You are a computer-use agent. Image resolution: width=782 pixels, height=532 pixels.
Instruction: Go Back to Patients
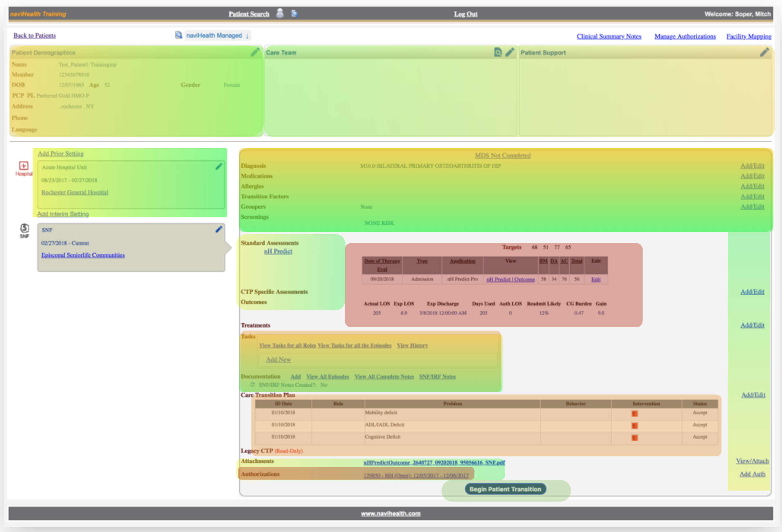point(35,35)
